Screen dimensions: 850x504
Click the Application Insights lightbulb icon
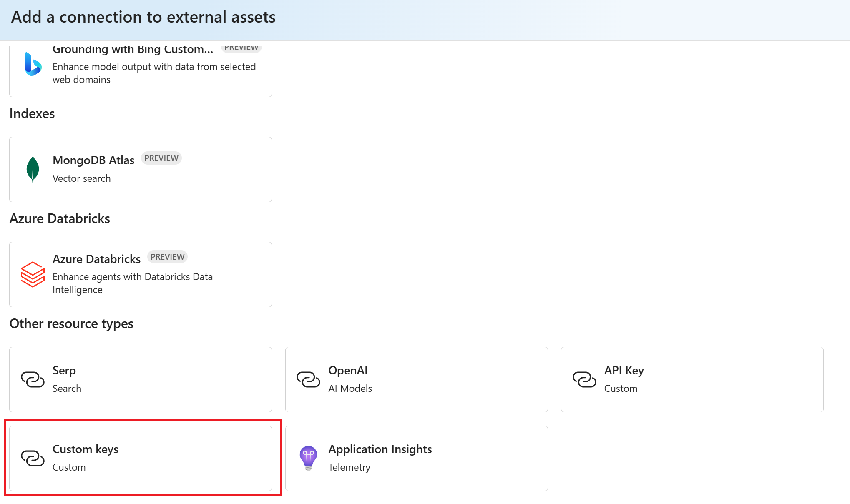(x=308, y=457)
